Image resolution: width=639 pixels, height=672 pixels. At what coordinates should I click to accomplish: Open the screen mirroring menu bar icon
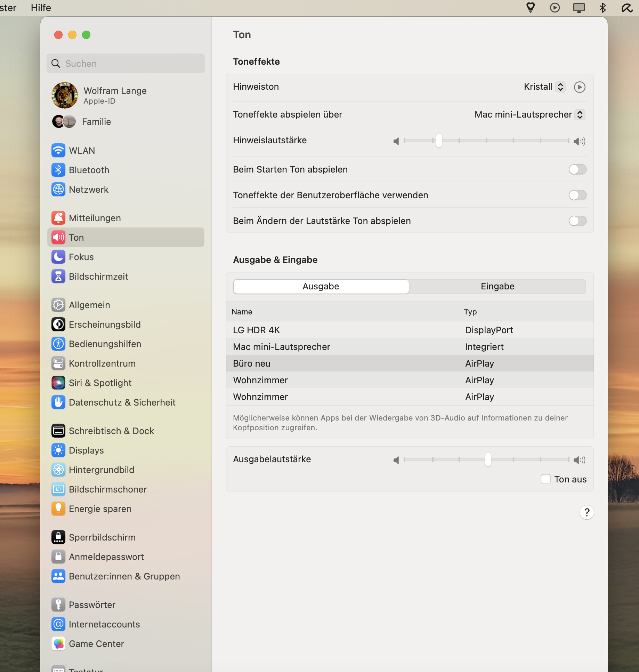pos(579,8)
